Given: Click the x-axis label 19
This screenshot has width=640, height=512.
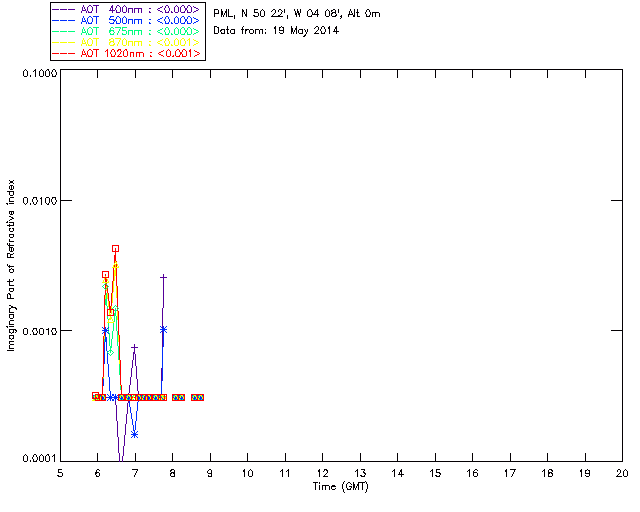Looking at the screenshot, I should (x=585, y=473).
